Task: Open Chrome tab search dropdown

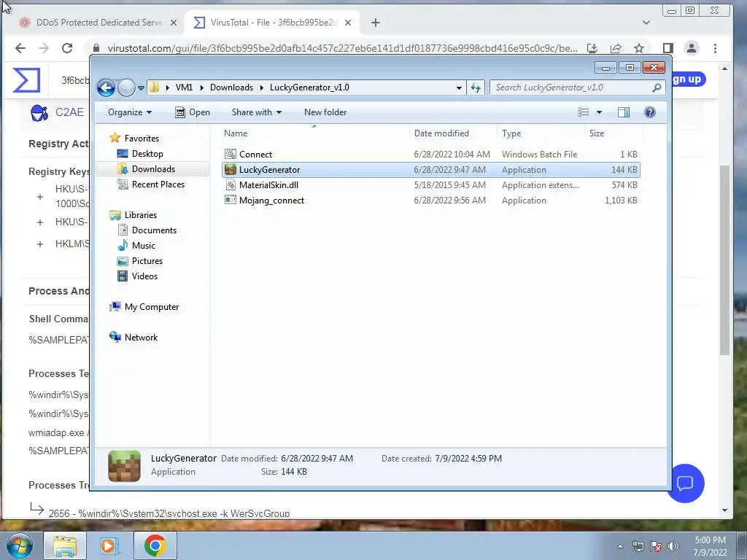Action: pos(646,23)
